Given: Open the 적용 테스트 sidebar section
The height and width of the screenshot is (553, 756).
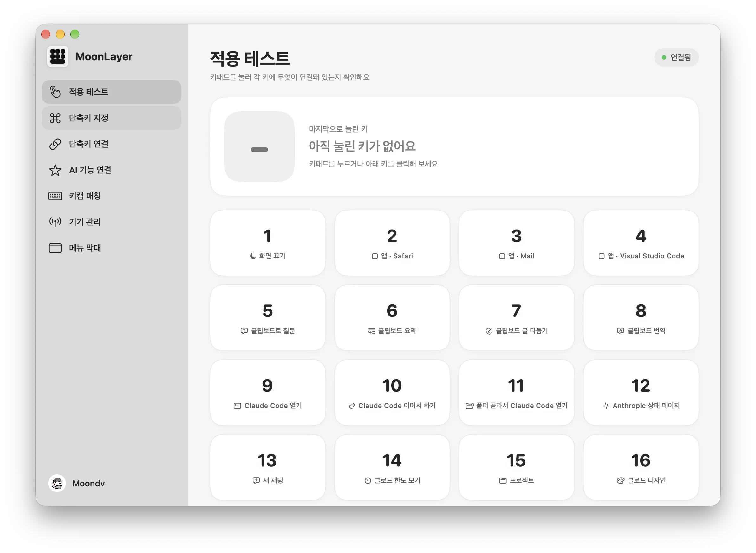Looking at the screenshot, I should coord(112,92).
